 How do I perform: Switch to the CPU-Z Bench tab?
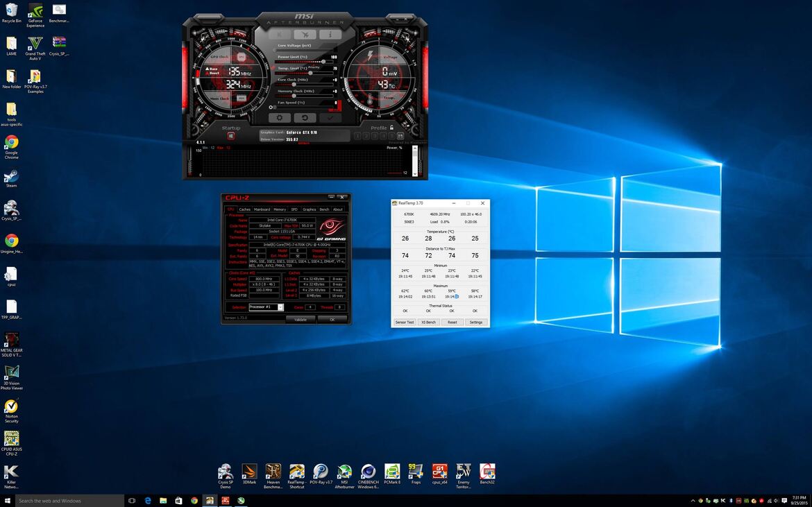(324, 209)
